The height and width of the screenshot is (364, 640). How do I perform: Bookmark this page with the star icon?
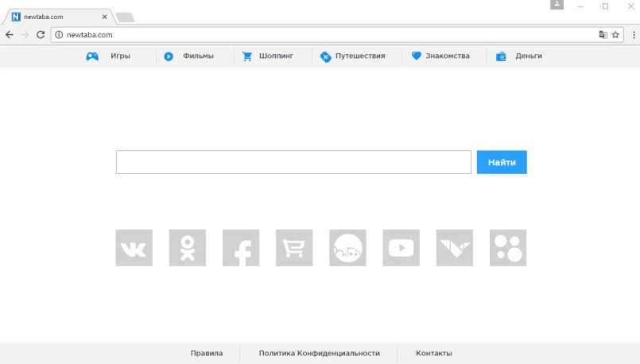pyautogui.click(x=615, y=35)
